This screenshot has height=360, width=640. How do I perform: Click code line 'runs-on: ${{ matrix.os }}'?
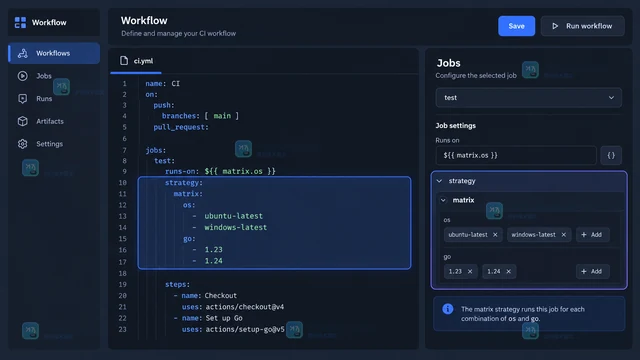pyautogui.click(x=220, y=171)
